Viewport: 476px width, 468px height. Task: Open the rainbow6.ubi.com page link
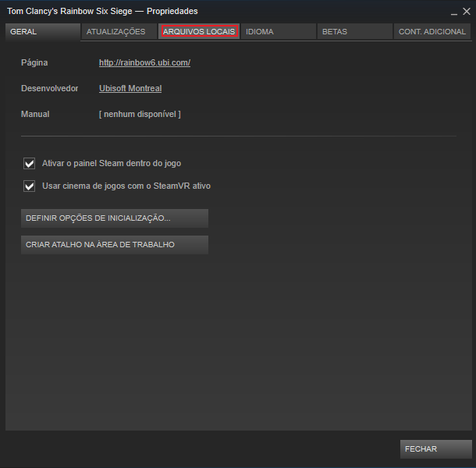click(x=144, y=63)
